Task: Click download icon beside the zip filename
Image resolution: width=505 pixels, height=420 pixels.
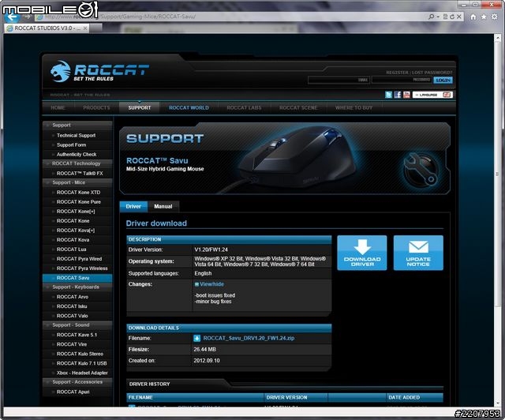Action: (196, 338)
